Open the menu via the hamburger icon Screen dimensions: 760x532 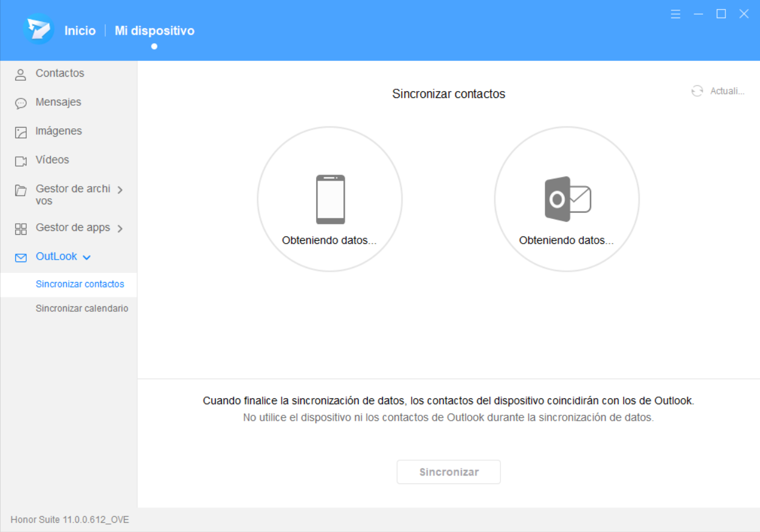click(x=675, y=13)
